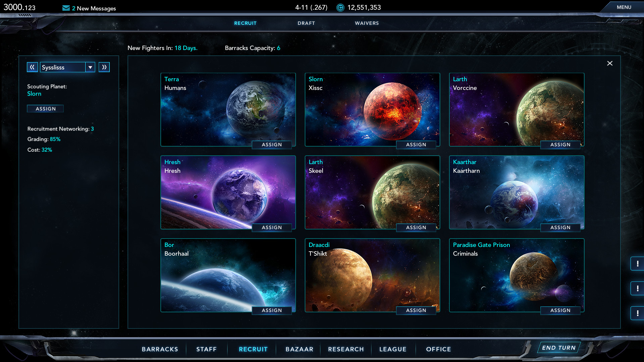Select the Kaarthar planet thumbnail
Image resolution: width=644 pixels, height=362 pixels.
pos(516,193)
